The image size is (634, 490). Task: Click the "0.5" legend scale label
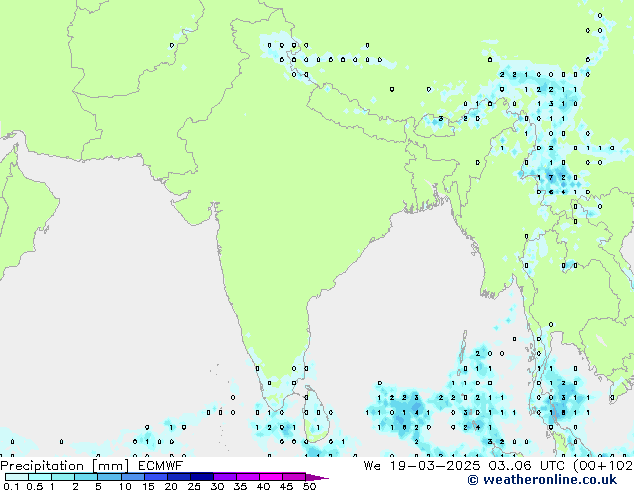(x=35, y=486)
